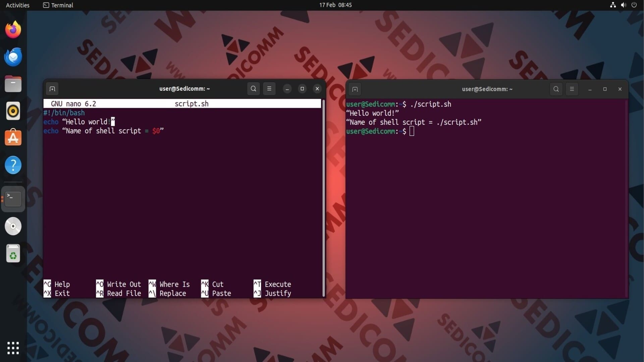Open Ubuntu Software from the dock

(x=13, y=138)
